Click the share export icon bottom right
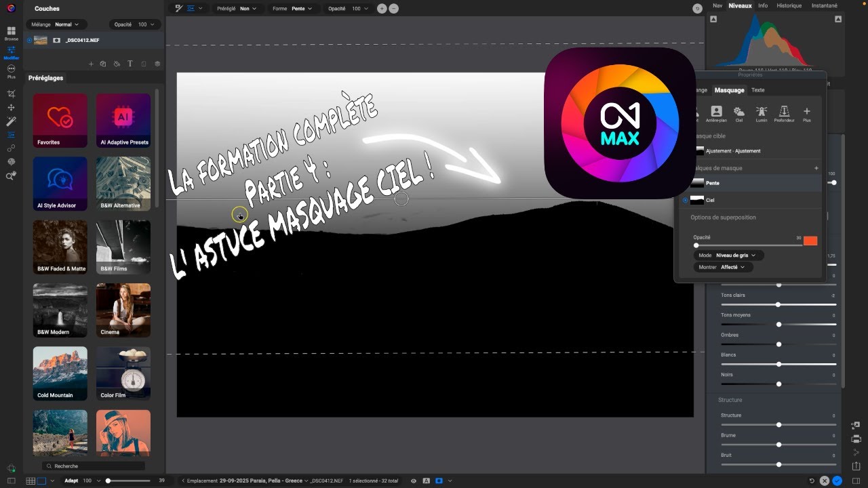Viewport: 868px width, 488px height. click(856, 466)
